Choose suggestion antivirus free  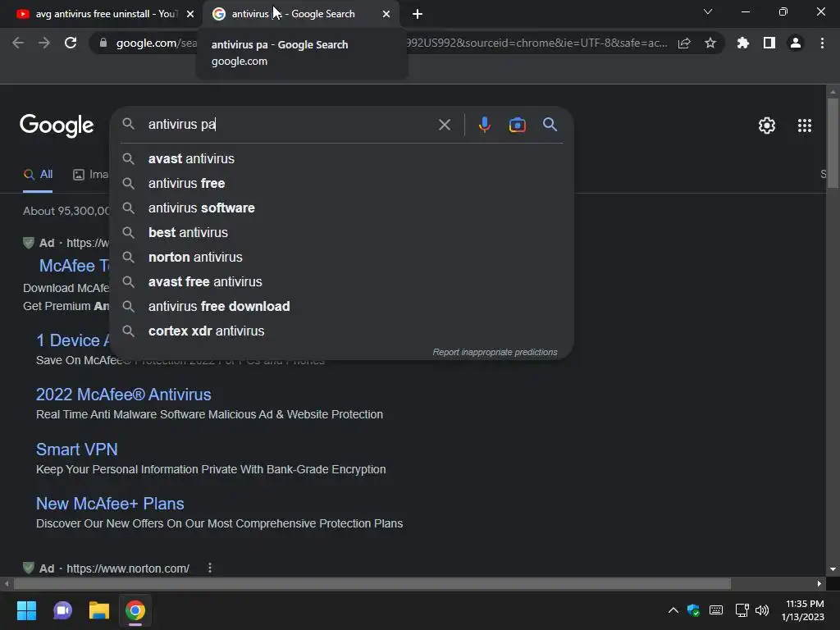point(341,183)
